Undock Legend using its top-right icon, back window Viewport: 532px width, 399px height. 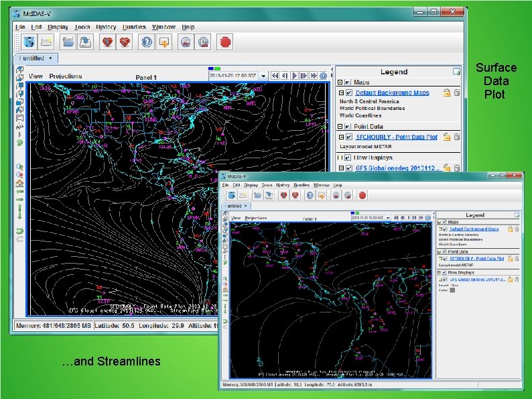456,71
